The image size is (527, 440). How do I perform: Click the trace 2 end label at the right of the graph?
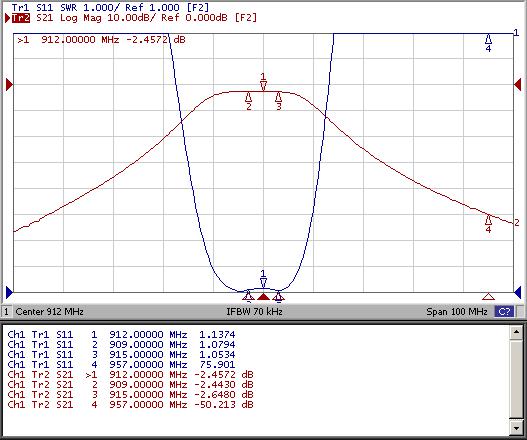(517, 223)
